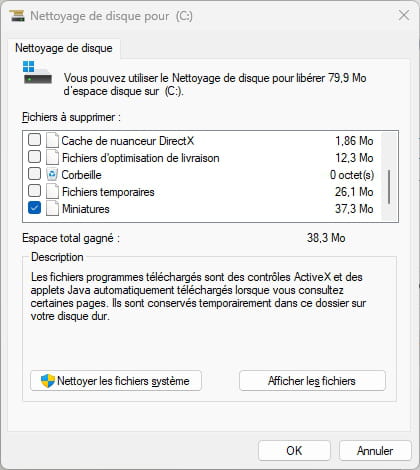The width and height of the screenshot is (420, 470).
Task: Click the shield icon on Nettoyer les fichiers système
Action: pos(48,381)
